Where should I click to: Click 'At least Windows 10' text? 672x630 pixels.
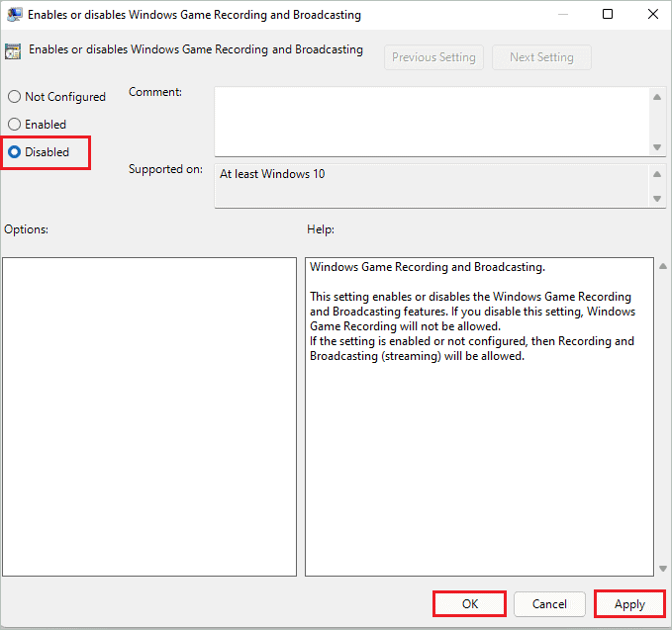(272, 174)
